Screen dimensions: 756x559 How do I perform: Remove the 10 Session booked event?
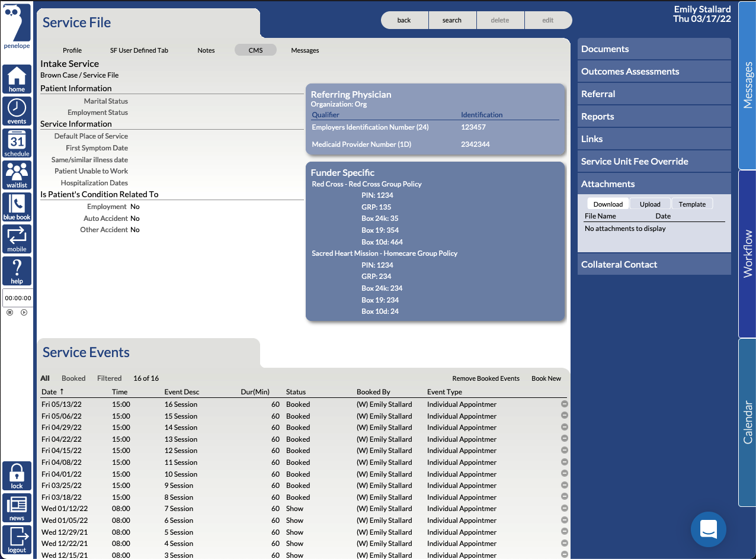point(565,474)
